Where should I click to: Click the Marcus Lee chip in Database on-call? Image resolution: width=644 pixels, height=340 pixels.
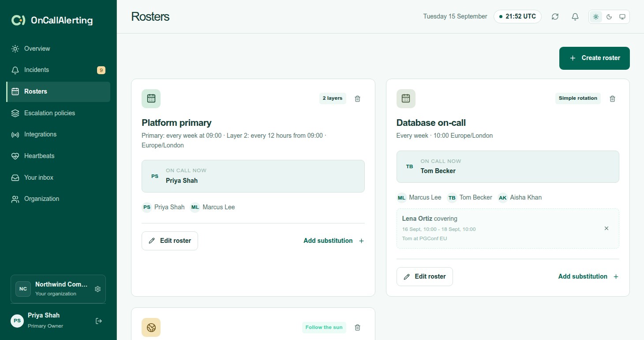click(419, 197)
